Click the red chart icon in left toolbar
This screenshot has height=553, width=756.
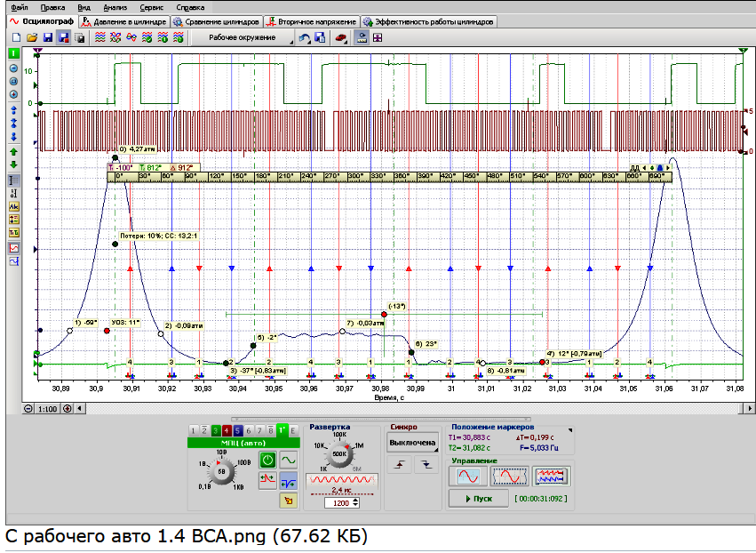(13, 248)
